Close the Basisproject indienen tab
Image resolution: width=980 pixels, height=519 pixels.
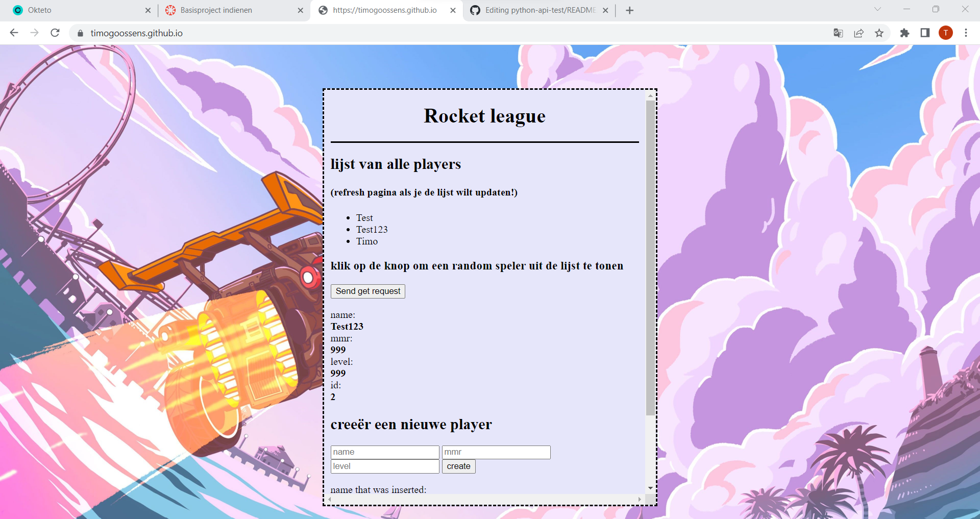point(300,10)
